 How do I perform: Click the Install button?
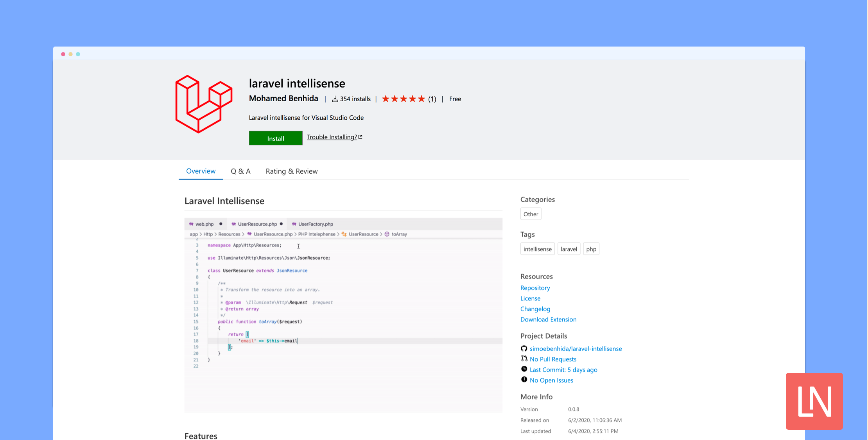point(275,138)
